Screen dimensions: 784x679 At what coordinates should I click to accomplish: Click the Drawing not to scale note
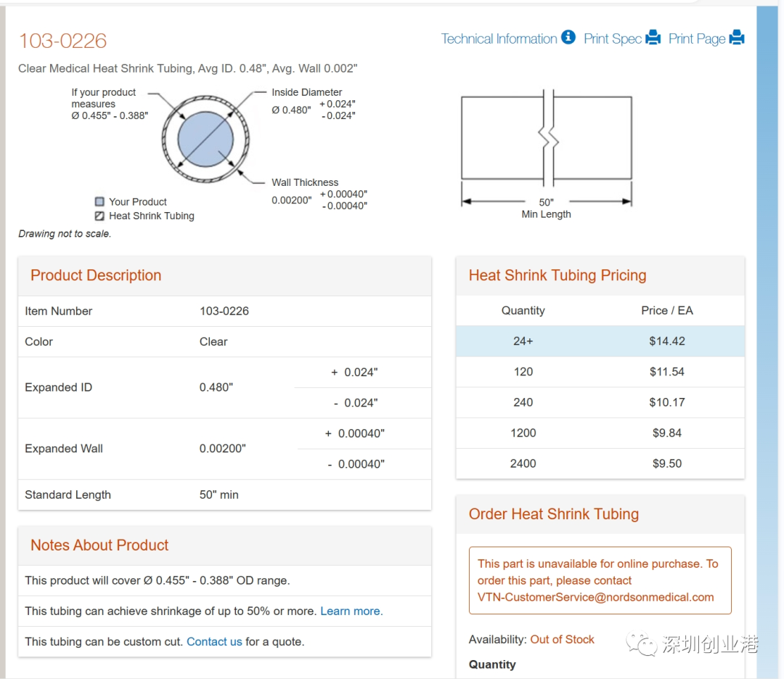pyautogui.click(x=65, y=234)
